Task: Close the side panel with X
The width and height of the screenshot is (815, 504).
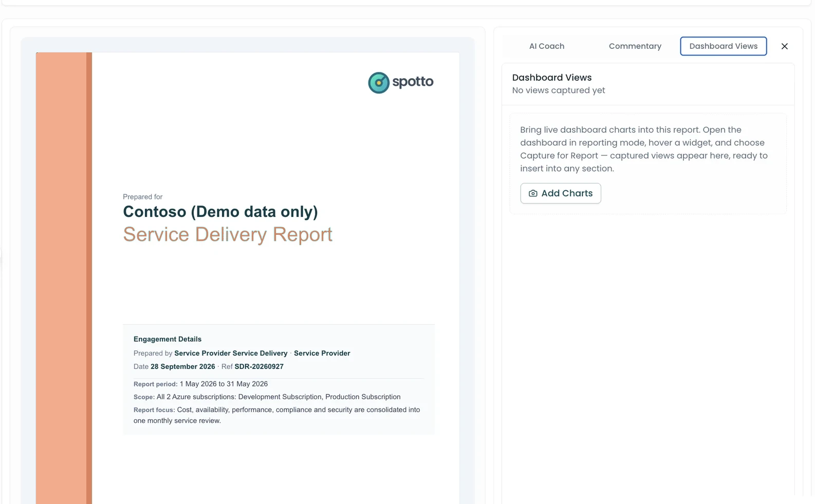Action: click(x=784, y=46)
